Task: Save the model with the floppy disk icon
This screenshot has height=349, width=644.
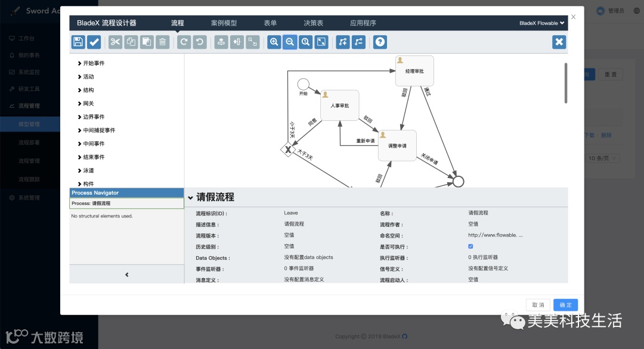Action: point(78,42)
